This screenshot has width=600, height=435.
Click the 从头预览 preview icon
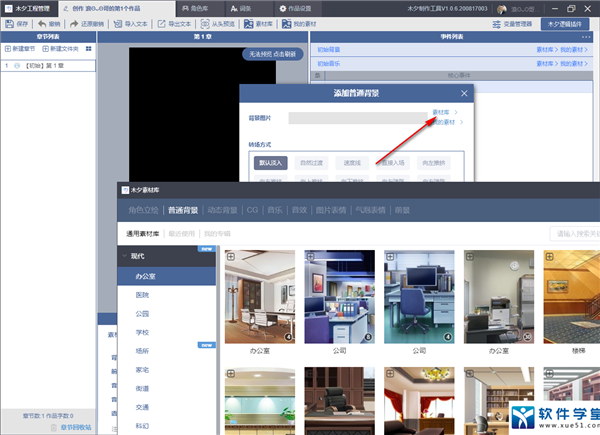[205, 24]
